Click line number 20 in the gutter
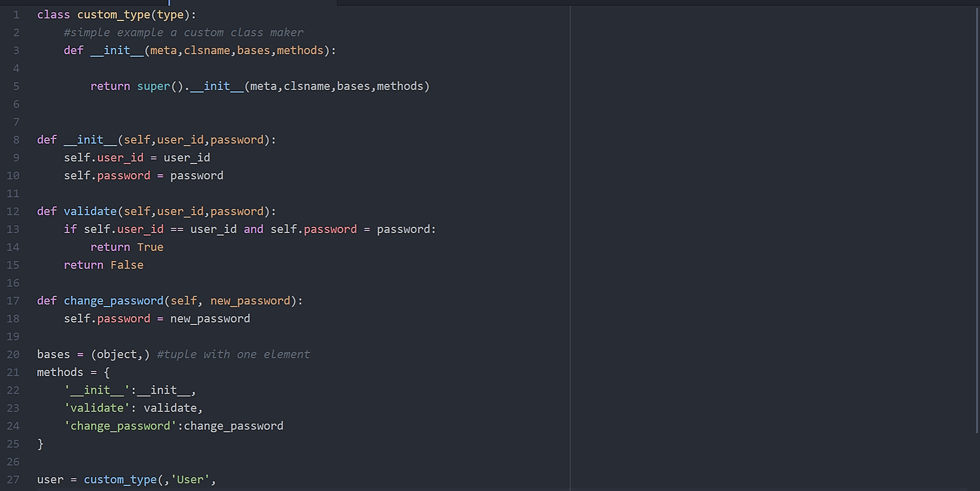Viewport: 980px width, 491px height. [x=13, y=354]
